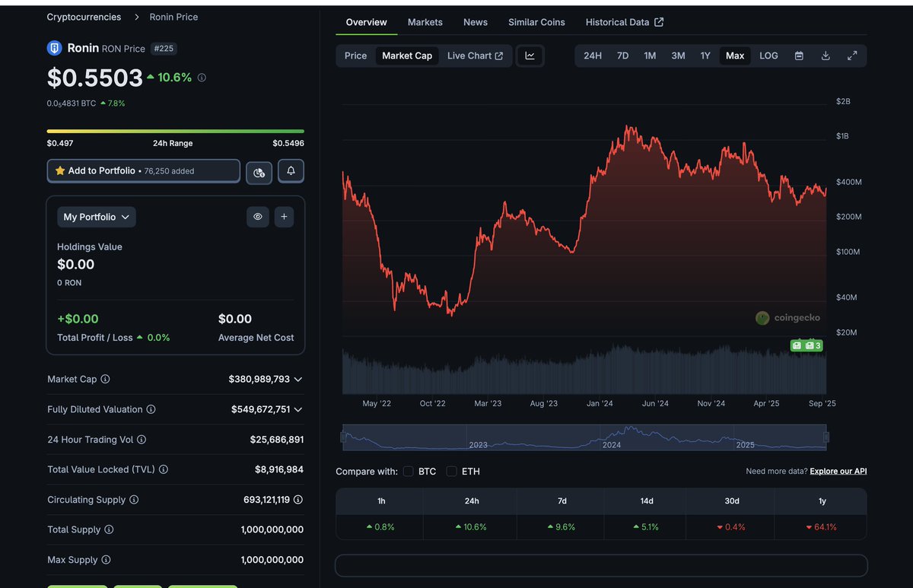This screenshot has width=913, height=588.
Task: Select 1Y chart range
Action: click(x=705, y=56)
